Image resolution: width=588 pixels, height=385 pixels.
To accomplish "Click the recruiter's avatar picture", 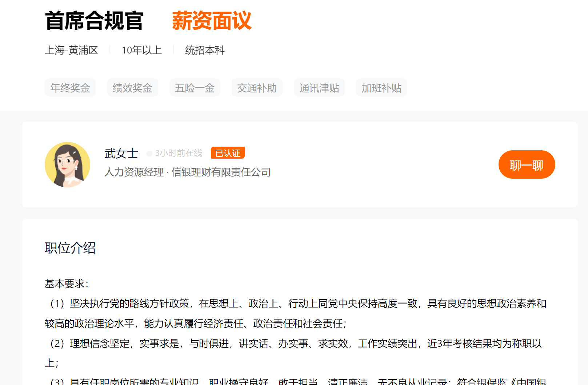I will coord(67,164).
